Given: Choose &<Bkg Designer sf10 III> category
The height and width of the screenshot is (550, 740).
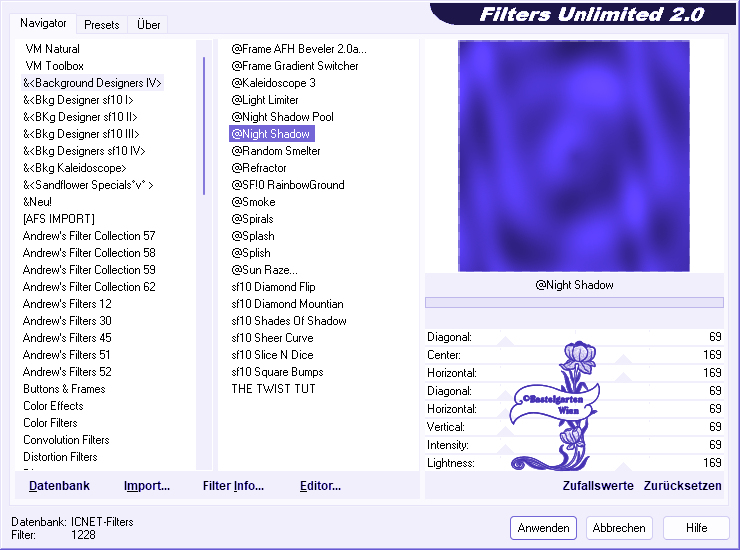Looking at the screenshot, I should [x=81, y=134].
